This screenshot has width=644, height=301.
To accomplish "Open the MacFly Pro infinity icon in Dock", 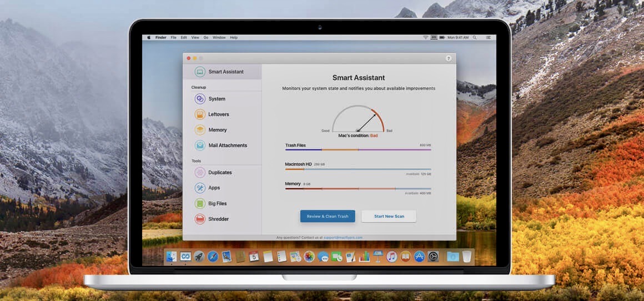I will click(185, 257).
